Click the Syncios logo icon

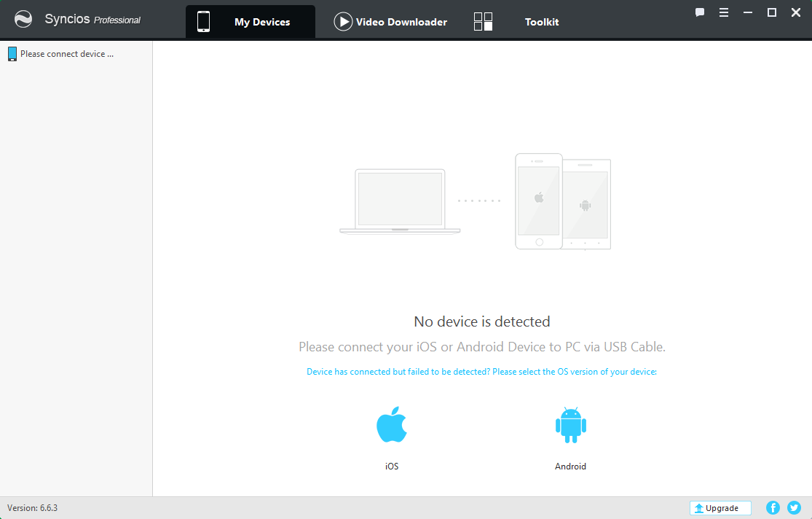click(x=23, y=20)
